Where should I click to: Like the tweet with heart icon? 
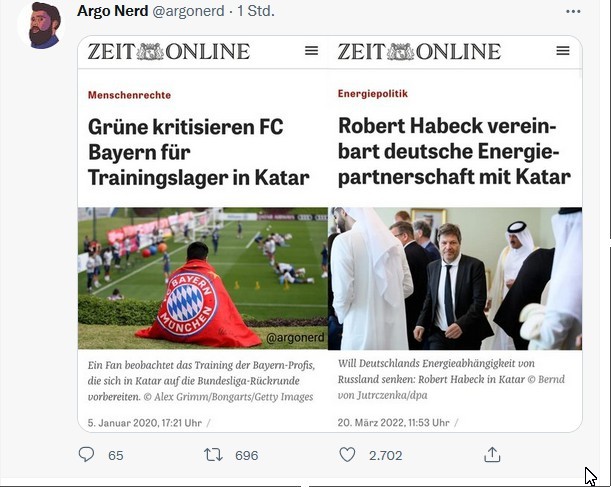click(347, 455)
